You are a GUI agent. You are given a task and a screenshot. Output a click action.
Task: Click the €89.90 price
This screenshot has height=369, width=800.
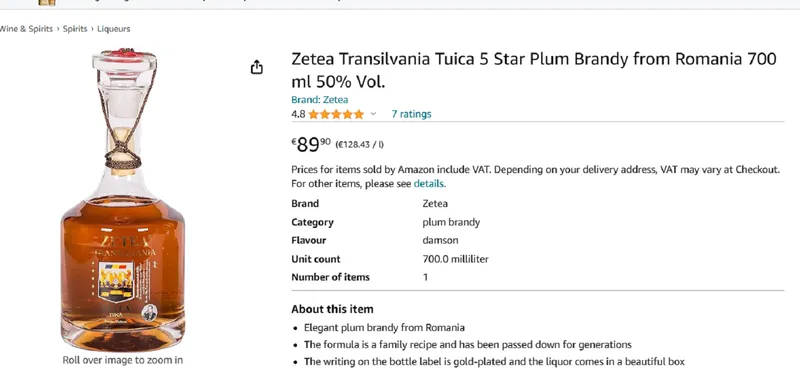coord(311,144)
